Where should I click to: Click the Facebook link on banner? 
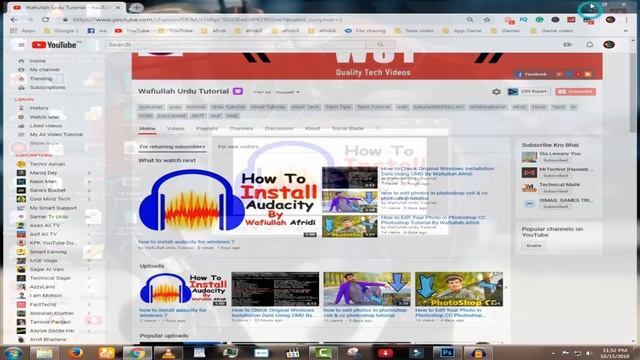(532, 74)
